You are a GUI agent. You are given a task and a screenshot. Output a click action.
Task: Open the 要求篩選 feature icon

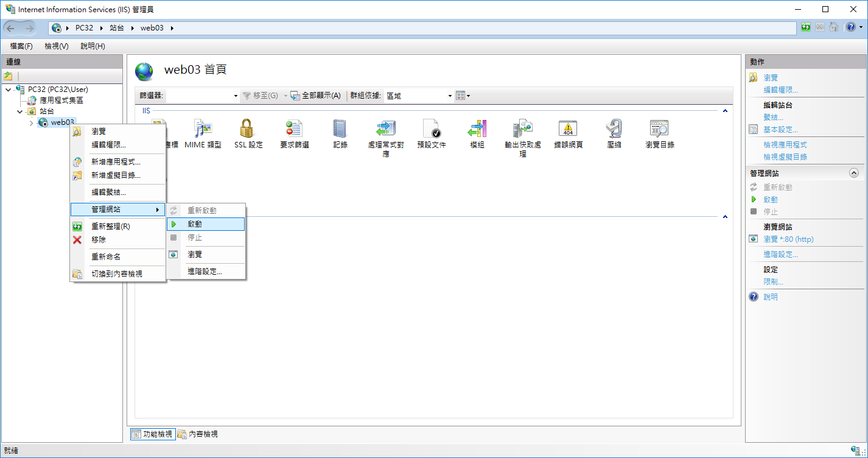[295, 129]
